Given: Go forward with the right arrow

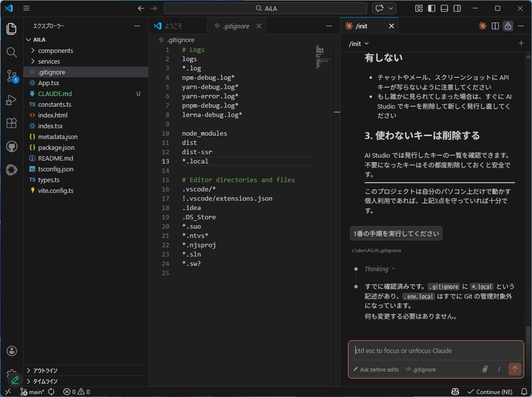Looking at the screenshot, I should click(x=154, y=8).
